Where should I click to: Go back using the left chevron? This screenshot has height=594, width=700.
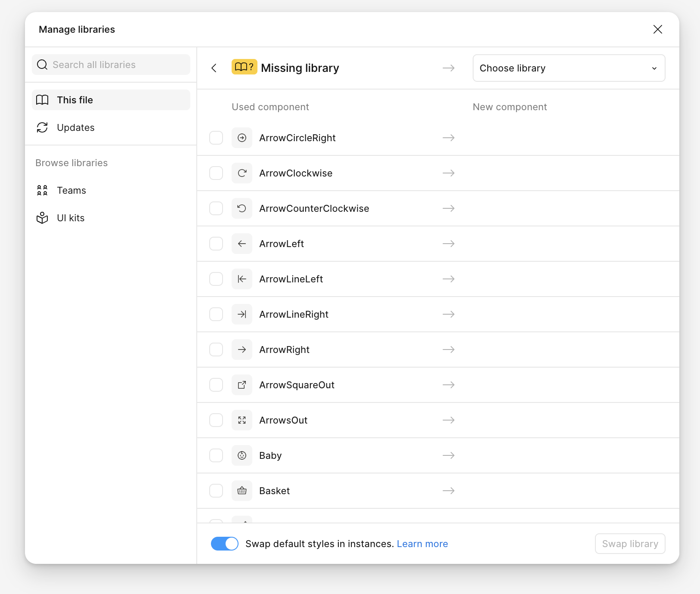(x=214, y=68)
